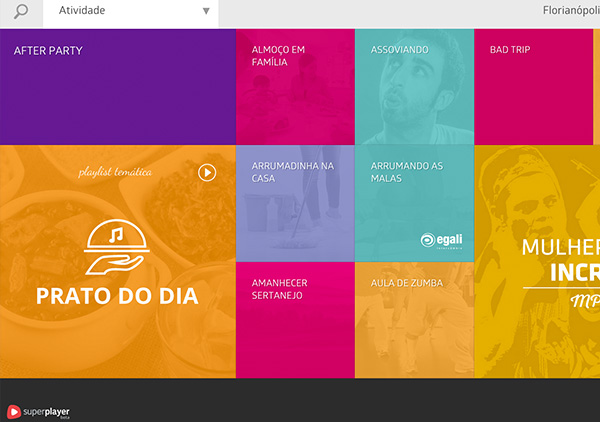The image size is (600, 422).
Task: Click the search magnifier icon
Action: click(x=21, y=12)
